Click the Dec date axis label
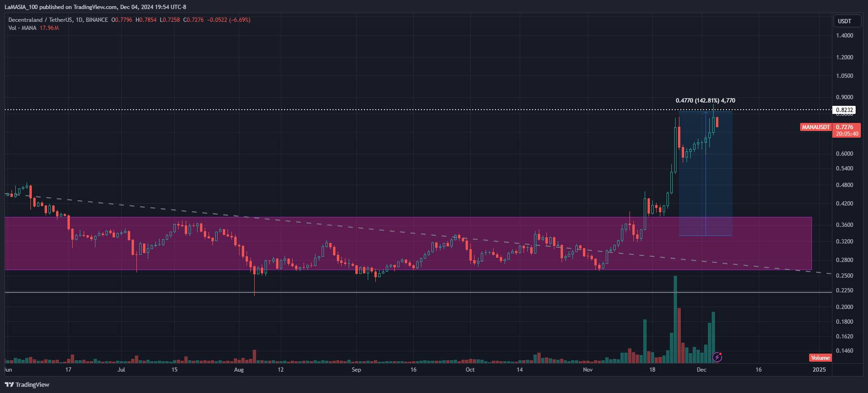This screenshot has height=393, width=868. 702,370
